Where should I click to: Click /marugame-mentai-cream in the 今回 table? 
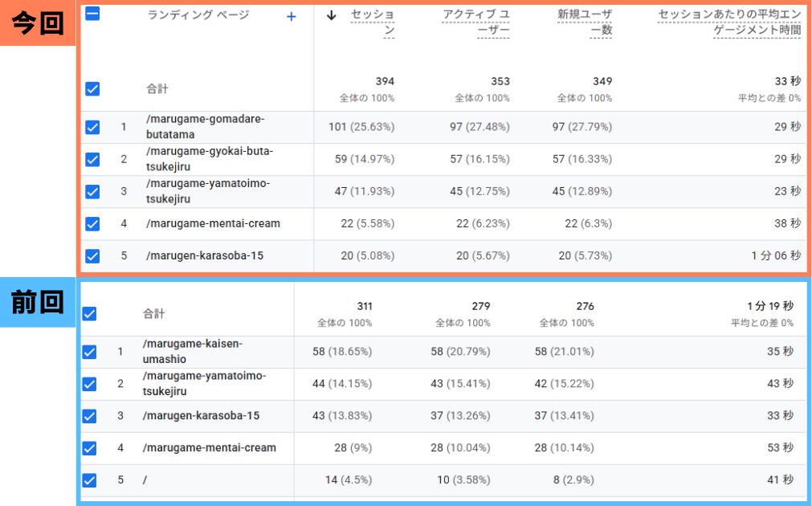[214, 224]
